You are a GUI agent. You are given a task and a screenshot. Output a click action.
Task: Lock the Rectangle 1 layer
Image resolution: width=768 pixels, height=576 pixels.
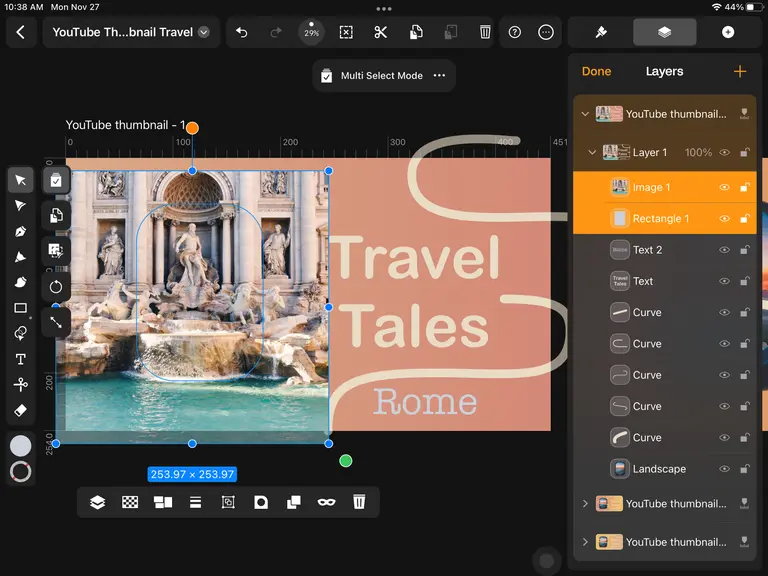[745, 218]
